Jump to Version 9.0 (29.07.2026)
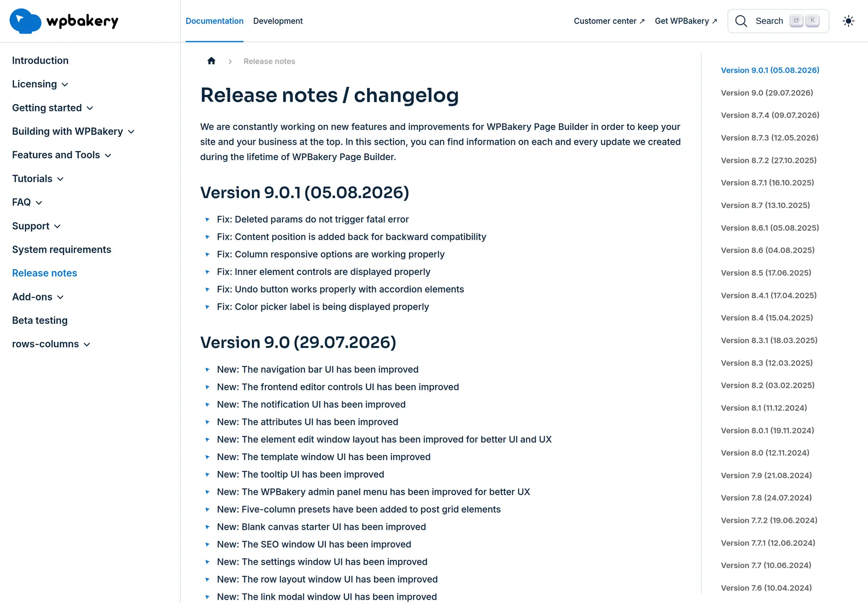 (x=767, y=93)
